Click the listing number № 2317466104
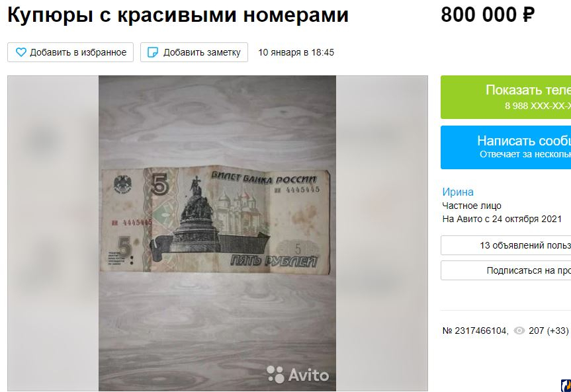 pos(475,331)
